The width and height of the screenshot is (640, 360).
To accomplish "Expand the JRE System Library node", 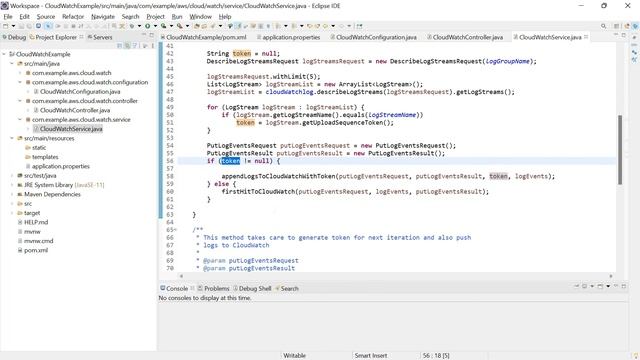I will [x=12, y=185].
